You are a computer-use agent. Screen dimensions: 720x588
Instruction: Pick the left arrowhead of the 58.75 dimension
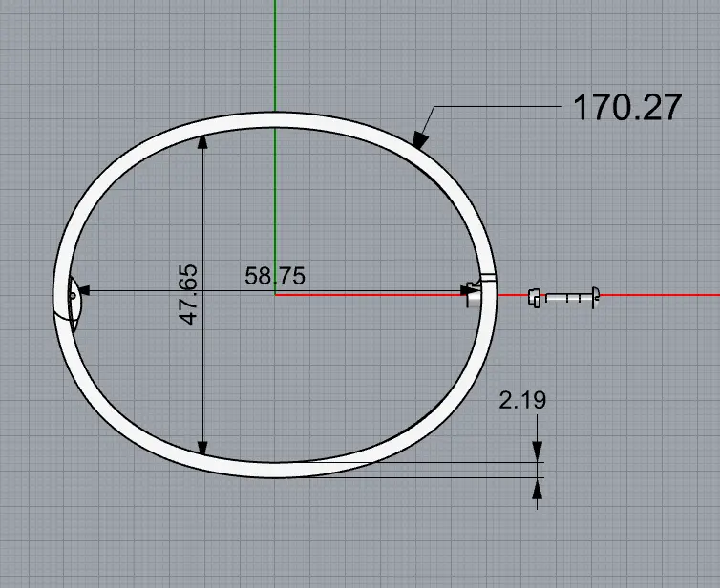[83, 292]
